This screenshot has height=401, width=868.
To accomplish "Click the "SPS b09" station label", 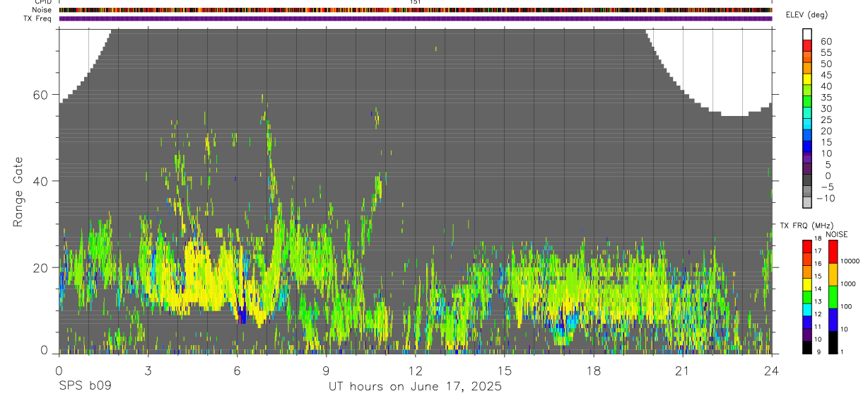I will point(84,387).
